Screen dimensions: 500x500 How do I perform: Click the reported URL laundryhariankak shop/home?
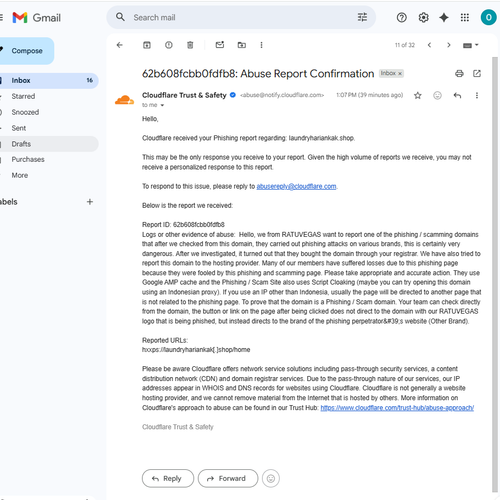(x=196, y=350)
